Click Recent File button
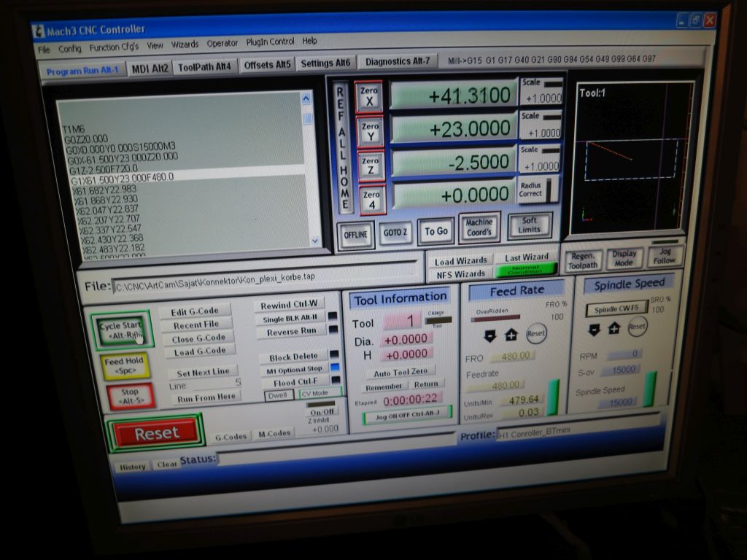This screenshot has width=747, height=560. click(196, 325)
